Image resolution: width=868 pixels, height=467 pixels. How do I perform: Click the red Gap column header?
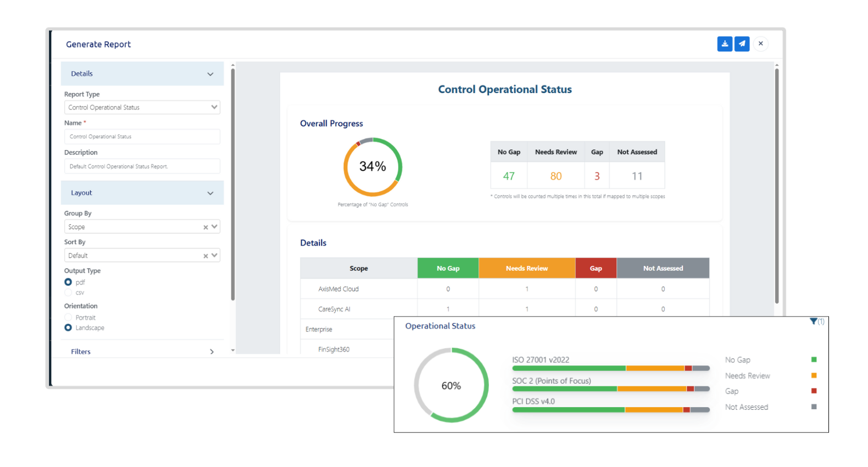(x=596, y=268)
